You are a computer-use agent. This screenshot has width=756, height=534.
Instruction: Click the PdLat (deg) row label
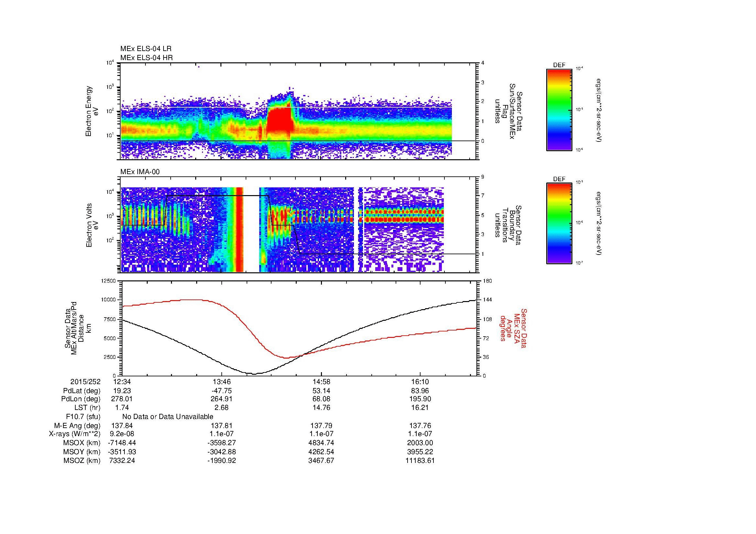pos(82,391)
